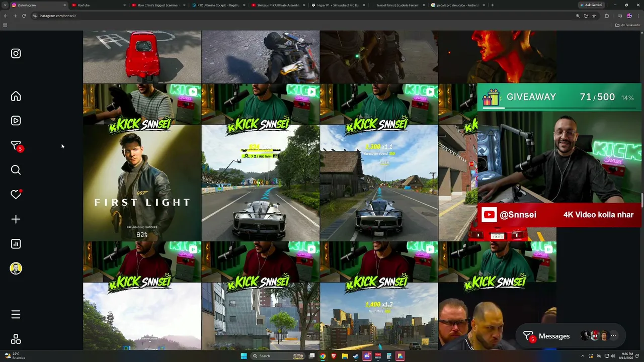Go back in browser history
This screenshot has height=362, width=644.
[6, 16]
